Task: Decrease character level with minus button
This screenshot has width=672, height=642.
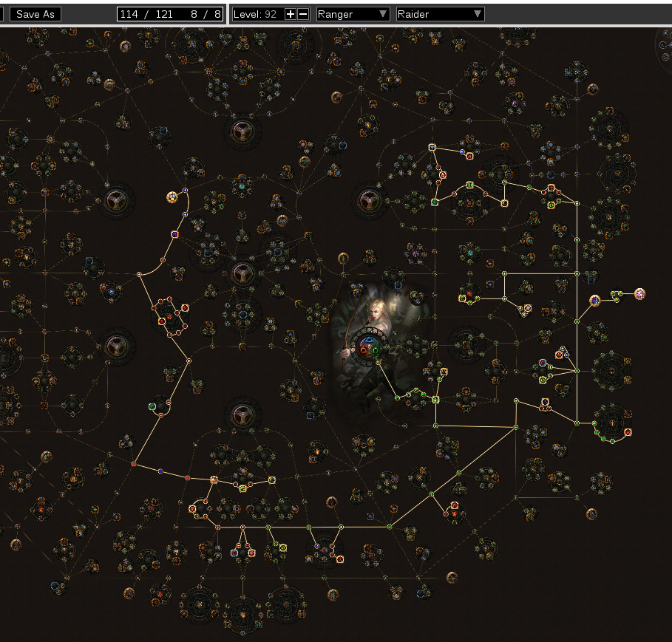Action: pos(302,14)
